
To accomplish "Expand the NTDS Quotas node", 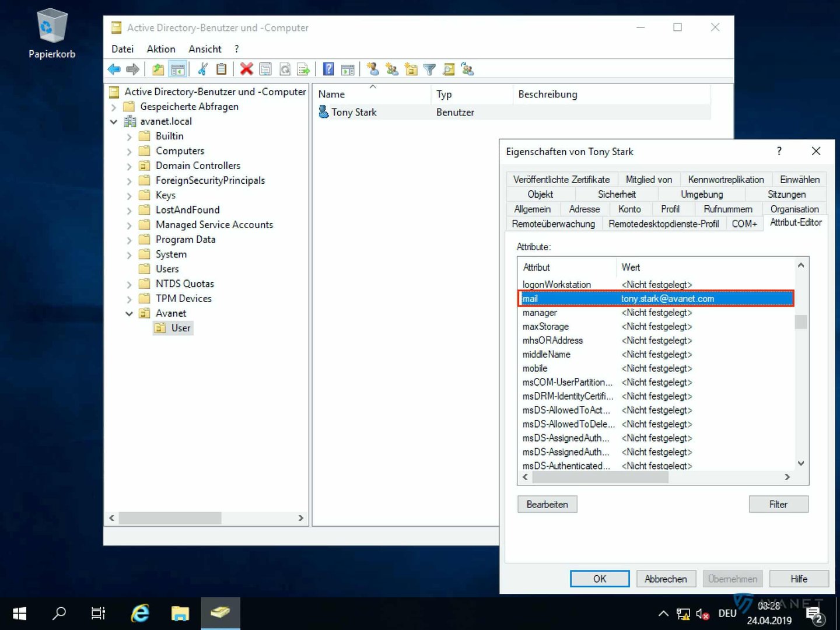I will pos(129,285).
